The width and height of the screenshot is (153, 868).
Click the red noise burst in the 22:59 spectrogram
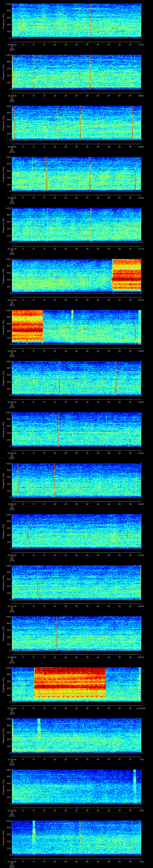coord(70,684)
